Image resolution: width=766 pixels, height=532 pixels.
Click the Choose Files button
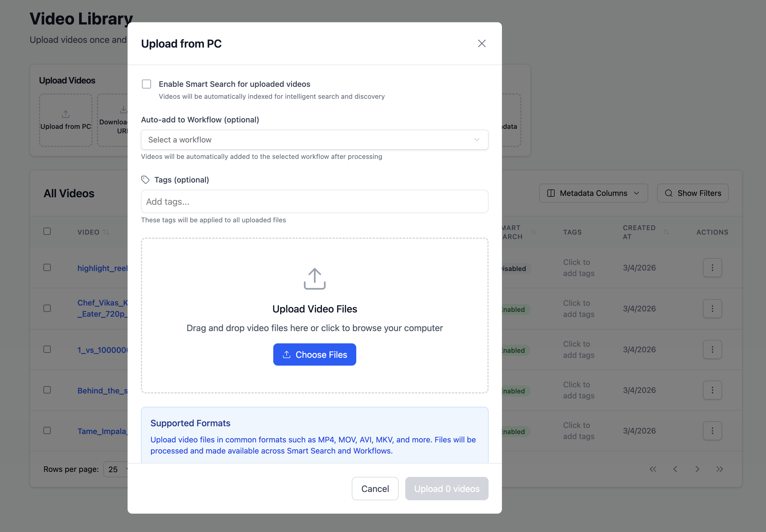click(314, 354)
